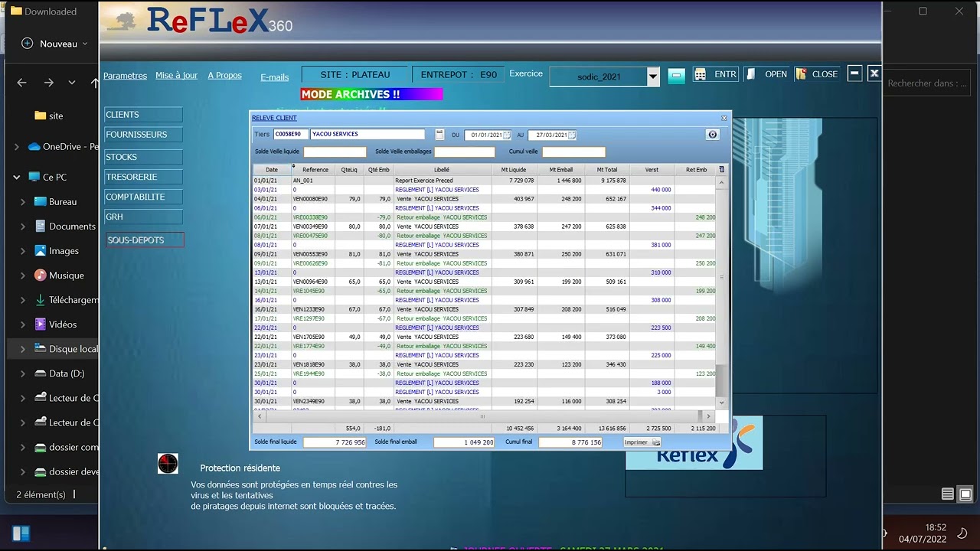The width and height of the screenshot is (980, 551).
Task: Click the Imprimer button
Action: pos(642,442)
